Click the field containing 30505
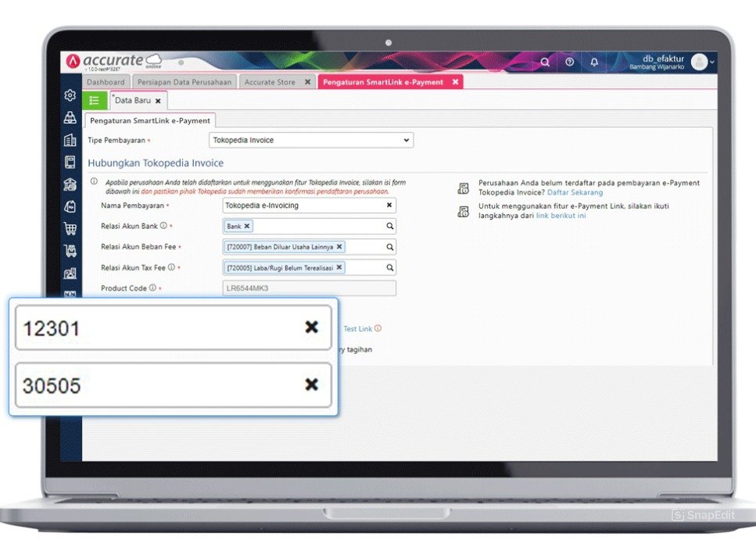 (173, 385)
